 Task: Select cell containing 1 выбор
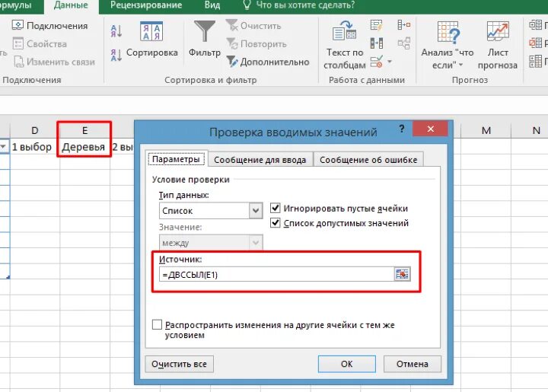pos(34,147)
